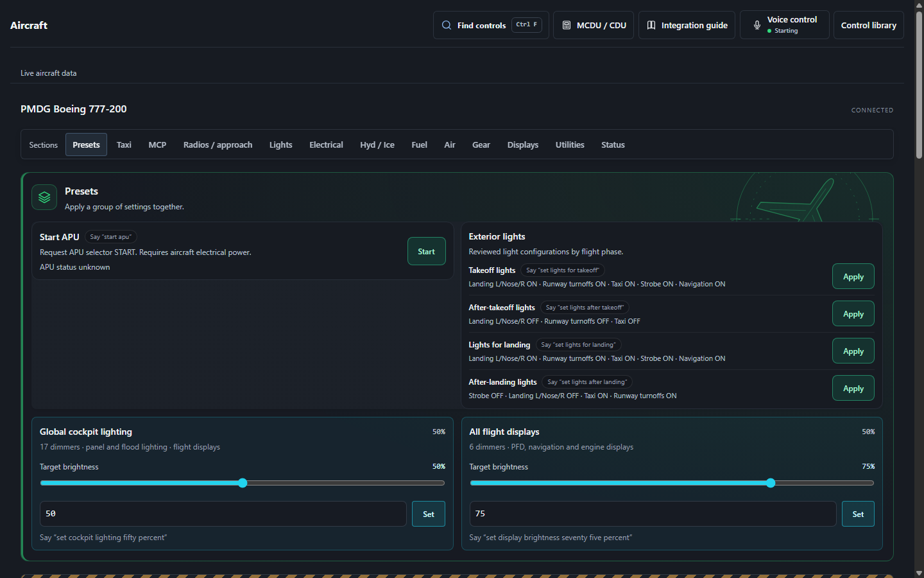This screenshot has width=924, height=578.
Task: Click the display brightness value field showing 75
Action: click(653, 514)
